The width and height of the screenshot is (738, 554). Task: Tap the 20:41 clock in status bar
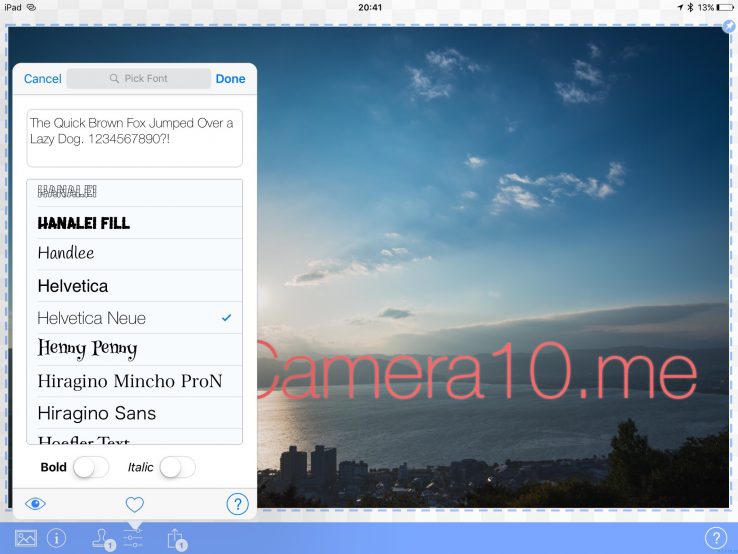tap(370, 8)
